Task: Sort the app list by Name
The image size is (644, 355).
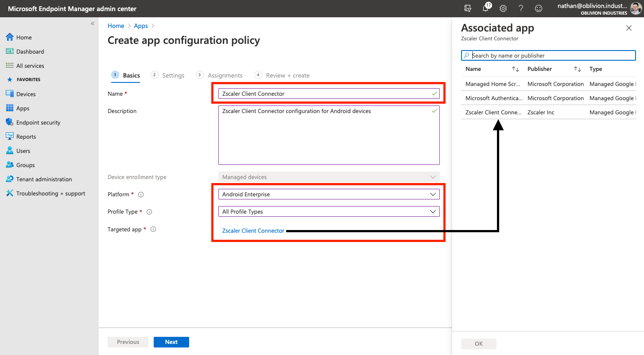Action: click(x=515, y=69)
